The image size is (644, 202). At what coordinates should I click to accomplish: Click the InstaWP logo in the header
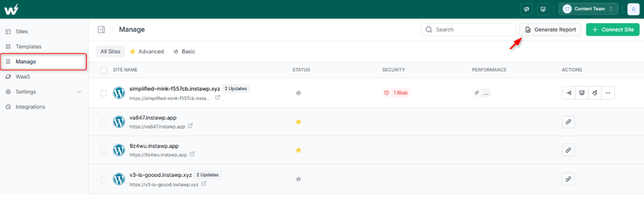11,9
